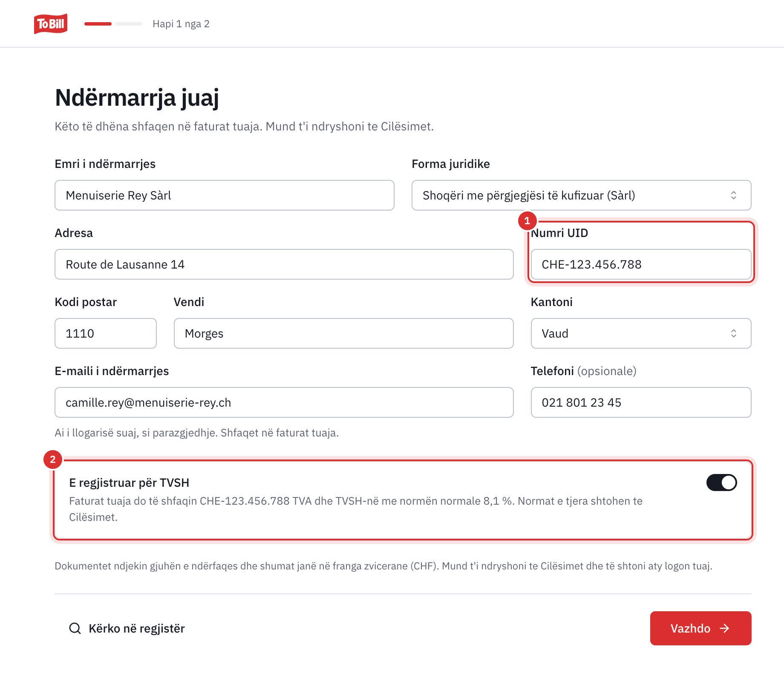Toggle the E regjistruar për TVSH switch
The image size is (784, 682).
coord(721,483)
